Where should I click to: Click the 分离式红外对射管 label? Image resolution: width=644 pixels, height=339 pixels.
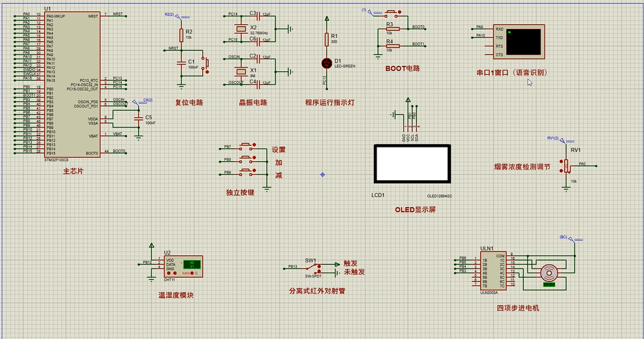[x=317, y=291]
